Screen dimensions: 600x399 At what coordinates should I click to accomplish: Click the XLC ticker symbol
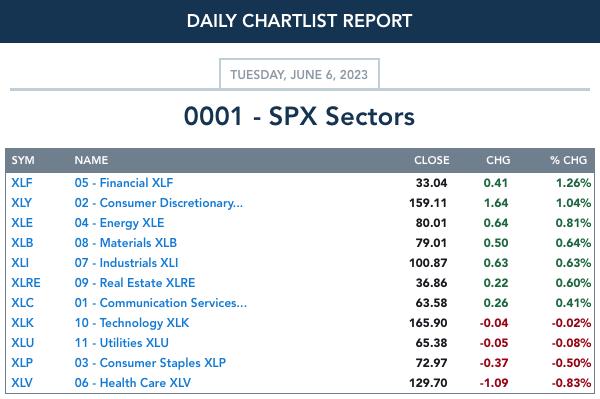[x=22, y=303]
